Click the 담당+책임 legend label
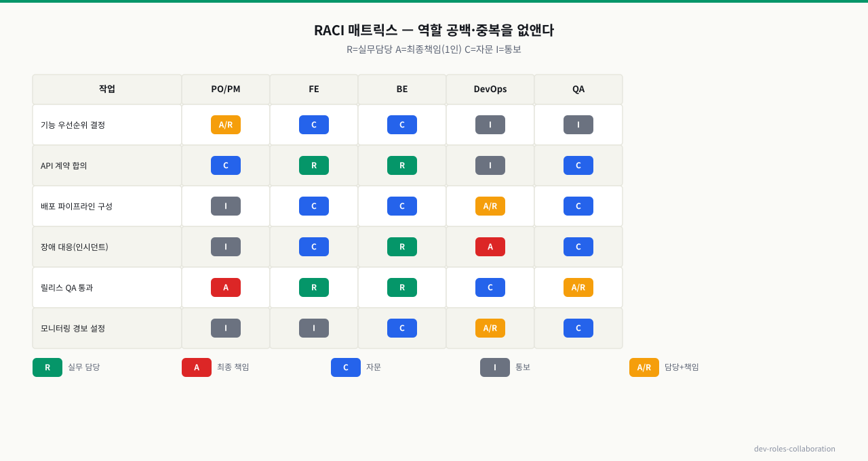The height and width of the screenshot is (461, 868). pyautogui.click(x=682, y=367)
